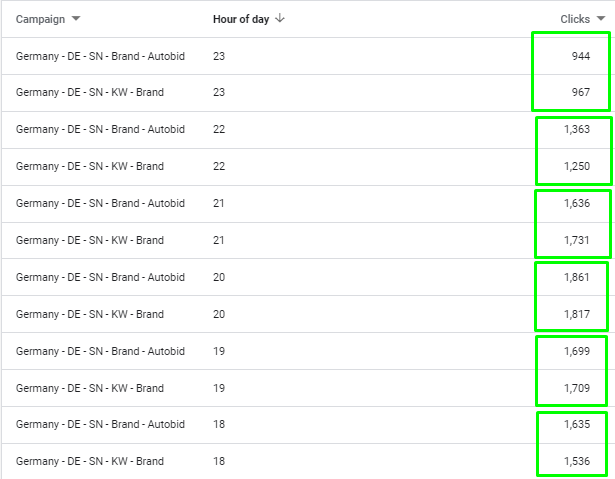This screenshot has width=615, height=479.
Task: Select the 944 clicks cell
Action: tap(580, 56)
